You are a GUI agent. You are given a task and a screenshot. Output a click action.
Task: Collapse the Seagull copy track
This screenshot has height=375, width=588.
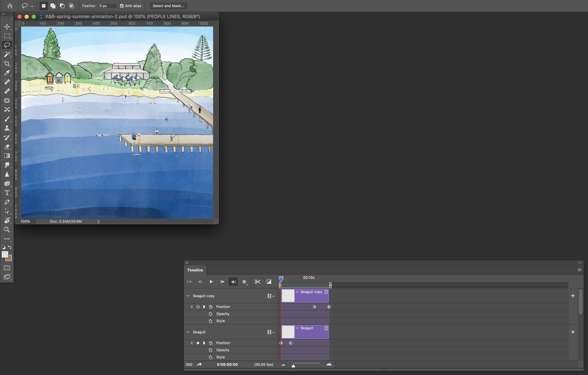click(188, 296)
